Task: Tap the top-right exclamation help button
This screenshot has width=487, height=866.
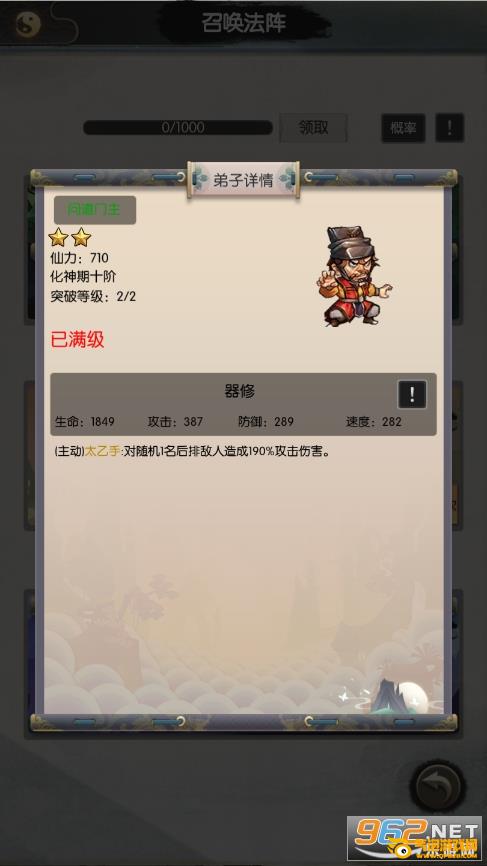Action: coord(449,128)
